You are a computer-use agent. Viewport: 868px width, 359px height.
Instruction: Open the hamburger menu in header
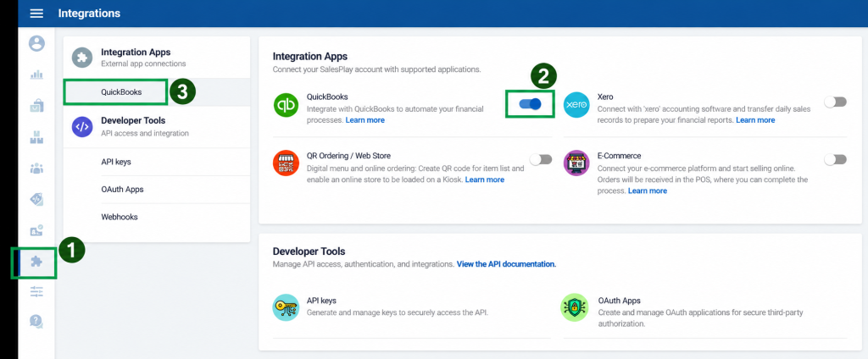coord(36,14)
